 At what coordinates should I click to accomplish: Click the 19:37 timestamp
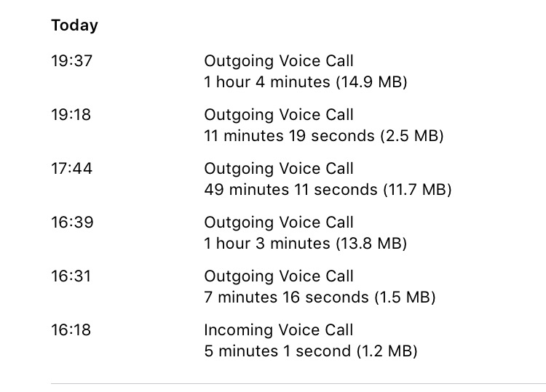(72, 61)
